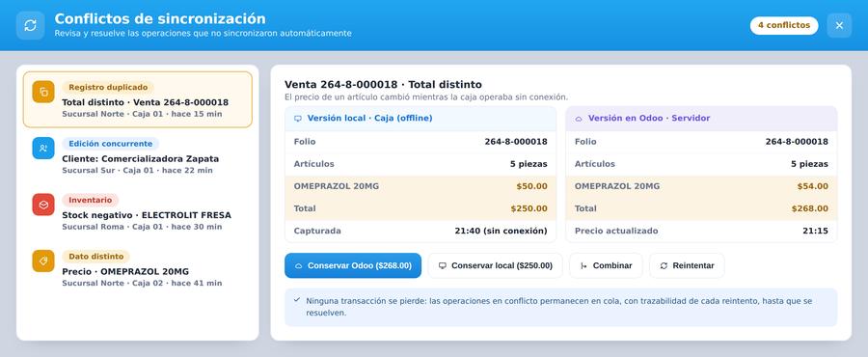This screenshot has width=868, height=357.
Task: Click the Capturada label
Action: pos(317,231)
